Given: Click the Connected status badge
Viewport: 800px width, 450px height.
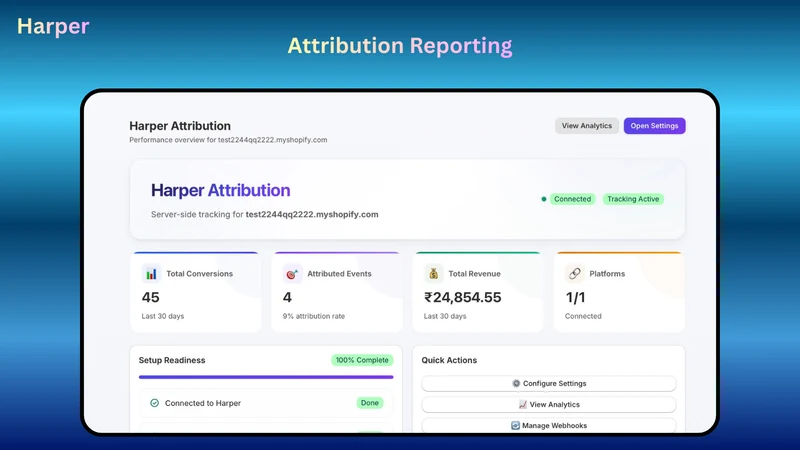Looking at the screenshot, I should (x=572, y=199).
